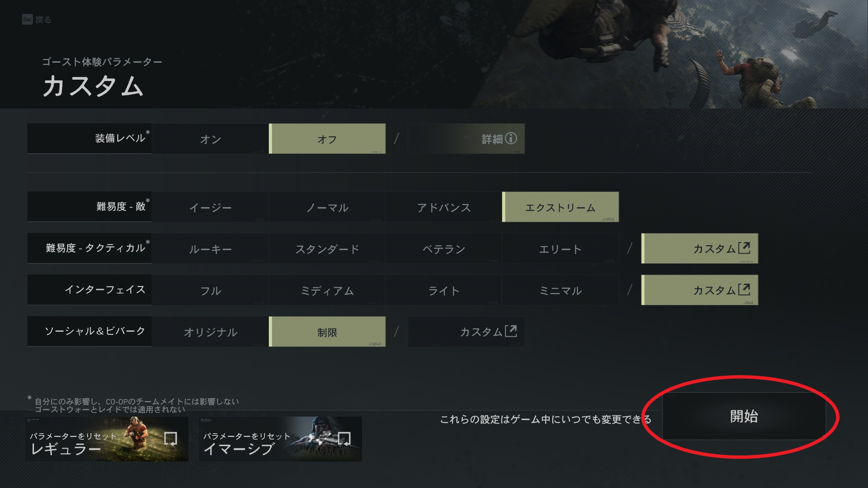Select オリジナル for social & bivouac
This screenshot has height=488, width=868.
(210, 332)
